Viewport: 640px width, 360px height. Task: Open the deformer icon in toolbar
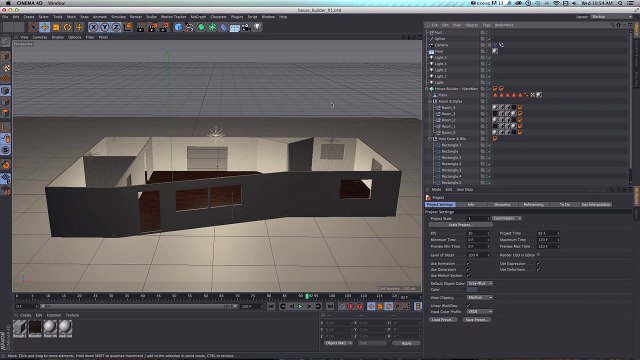(223, 27)
